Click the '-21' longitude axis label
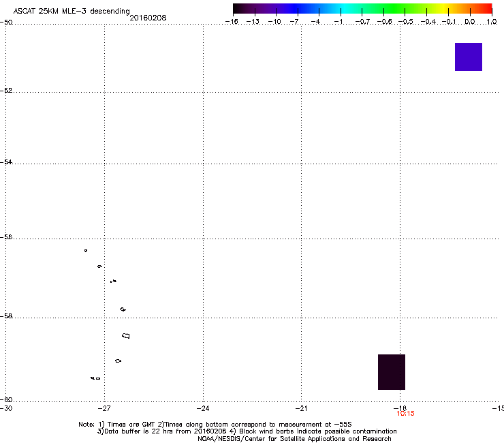 pos(301,408)
